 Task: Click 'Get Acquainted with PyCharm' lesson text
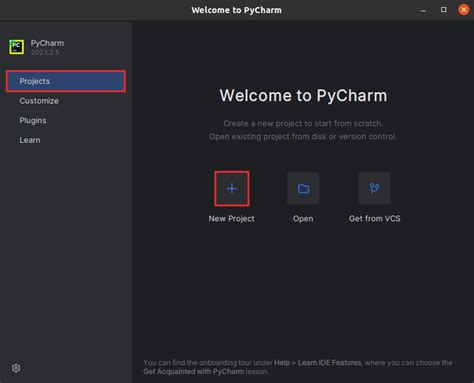click(x=194, y=371)
